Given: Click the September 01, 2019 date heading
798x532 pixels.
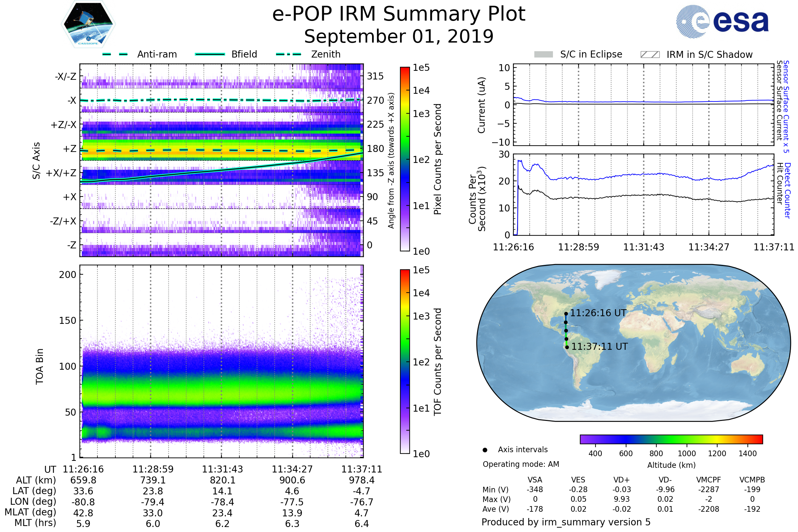Looking at the screenshot, I should click(399, 37).
